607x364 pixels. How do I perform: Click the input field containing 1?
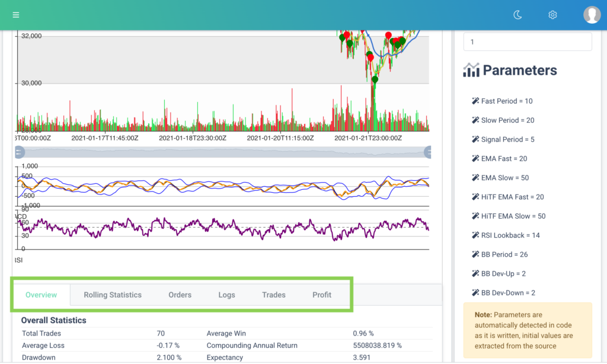527,42
